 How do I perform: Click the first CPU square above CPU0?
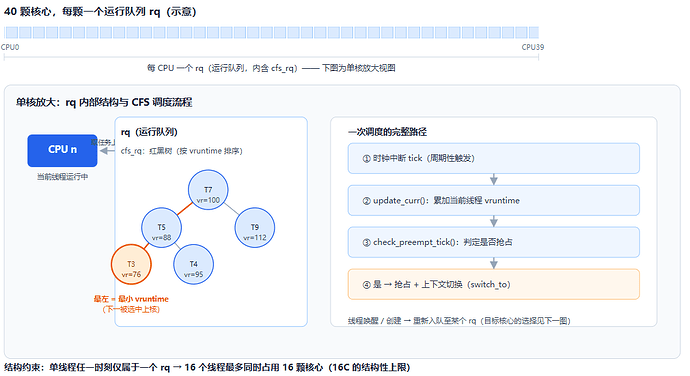[11, 32]
